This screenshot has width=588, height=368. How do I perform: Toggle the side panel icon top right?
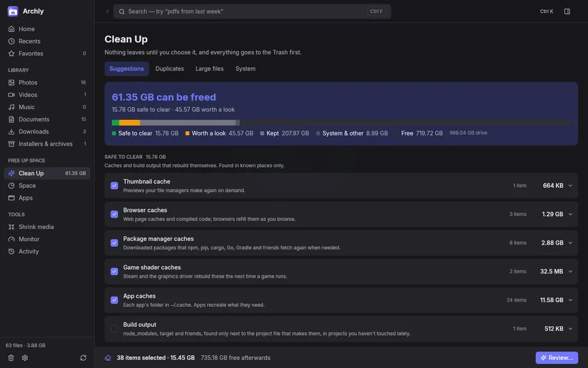(x=567, y=11)
